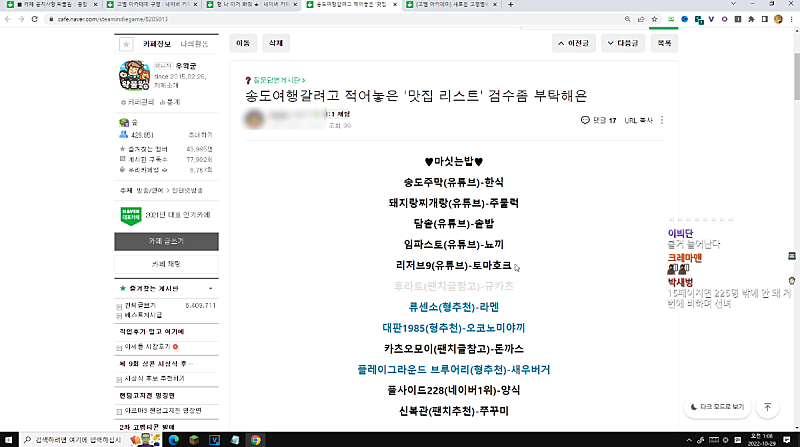Toggle 다크 모드로 보기 dark mode
Screen dimensions: 800x447
click(717, 407)
